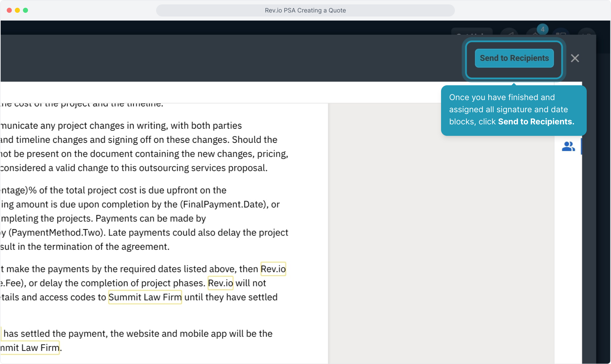Click the red macOS close window button
This screenshot has height=364, width=611.
[9, 10]
